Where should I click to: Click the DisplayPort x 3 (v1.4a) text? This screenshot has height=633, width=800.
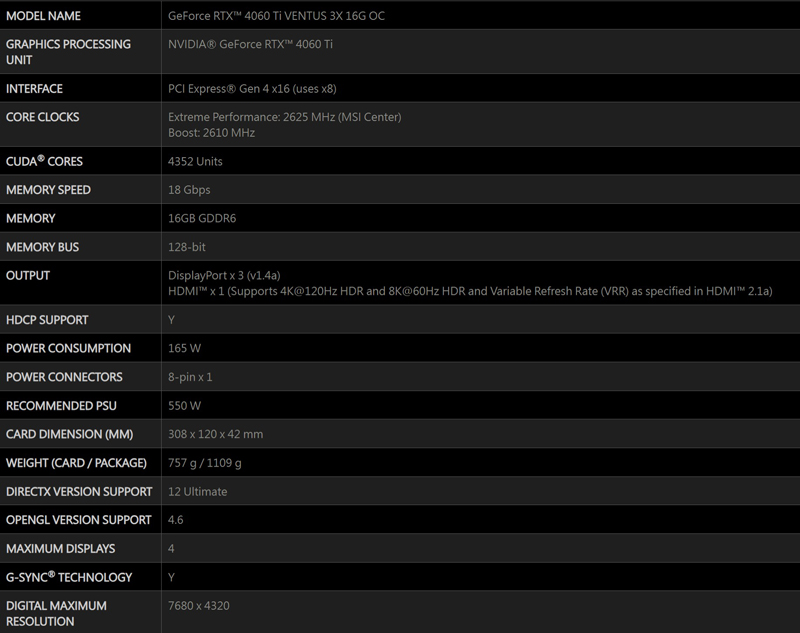pos(224,275)
